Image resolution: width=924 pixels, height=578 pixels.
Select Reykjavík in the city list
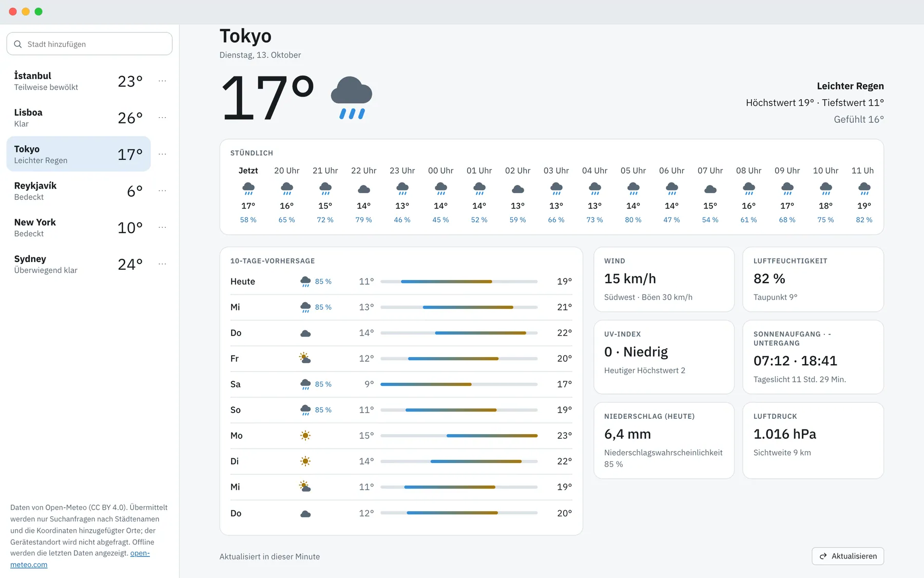[x=79, y=191]
